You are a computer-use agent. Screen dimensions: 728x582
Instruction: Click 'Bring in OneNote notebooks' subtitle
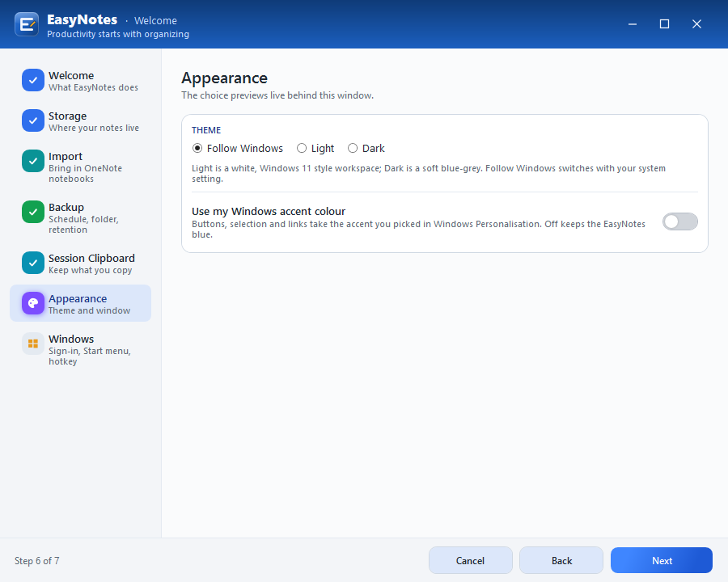click(x=86, y=174)
